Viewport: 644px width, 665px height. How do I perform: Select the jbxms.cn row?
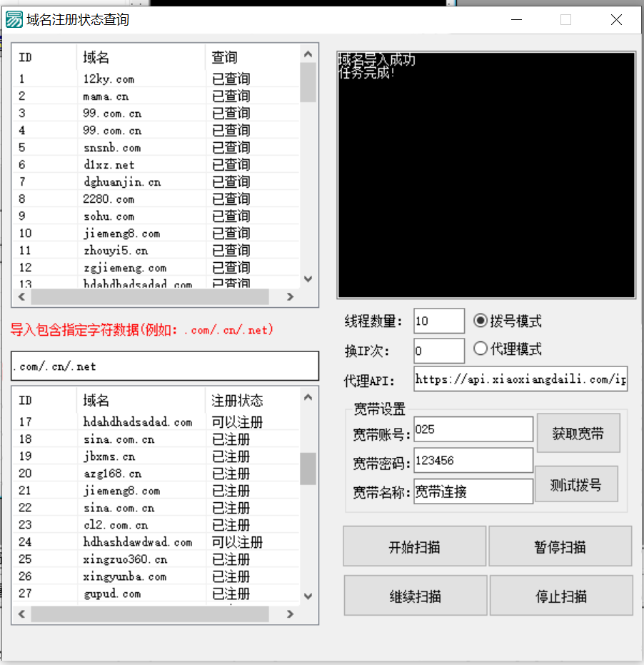point(156,456)
